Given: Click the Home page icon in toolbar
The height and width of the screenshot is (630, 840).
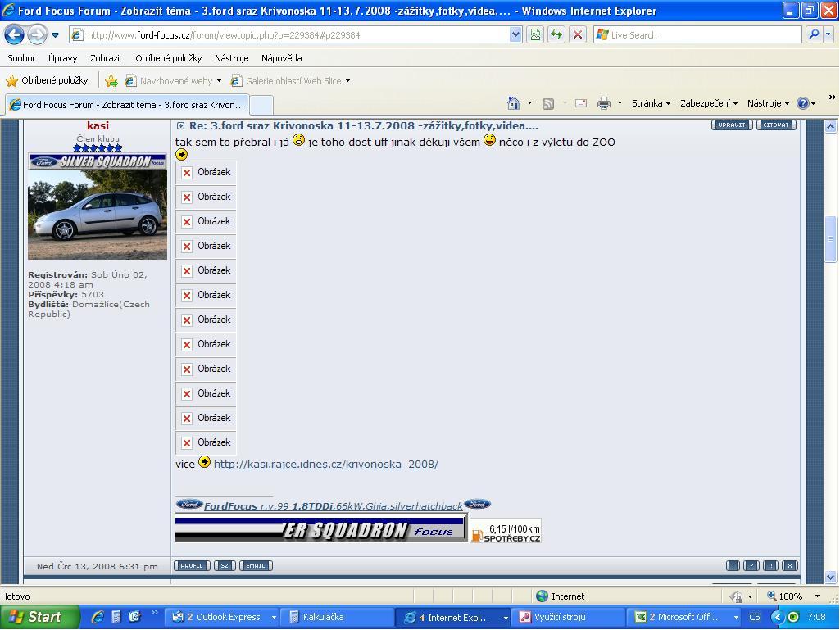Looking at the screenshot, I should (514, 103).
